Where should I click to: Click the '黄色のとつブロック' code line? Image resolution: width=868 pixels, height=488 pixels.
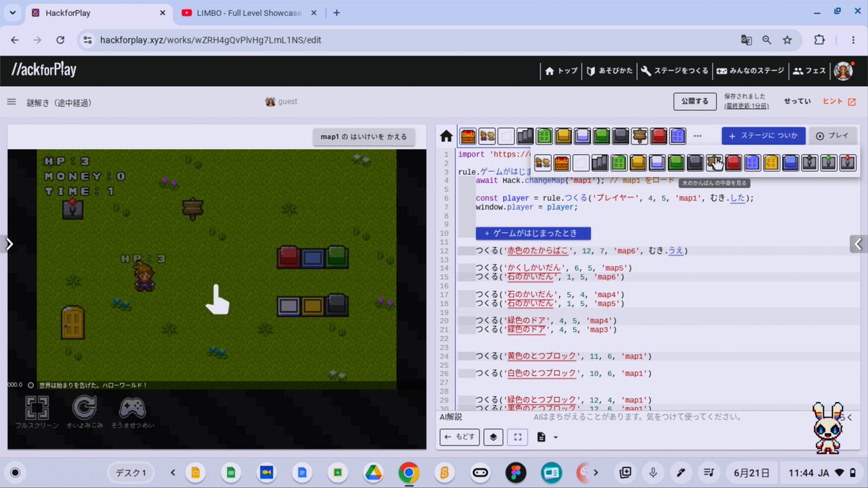[x=564, y=356]
